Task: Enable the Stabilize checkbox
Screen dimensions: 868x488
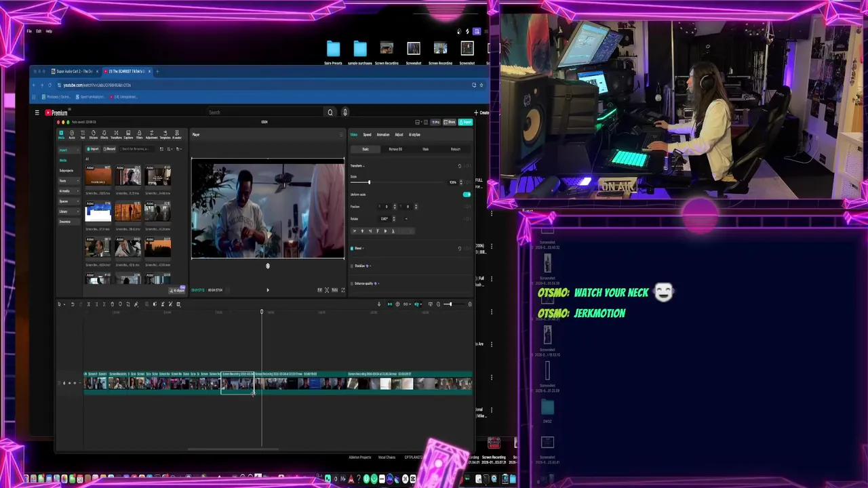Action: click(352, 266)
